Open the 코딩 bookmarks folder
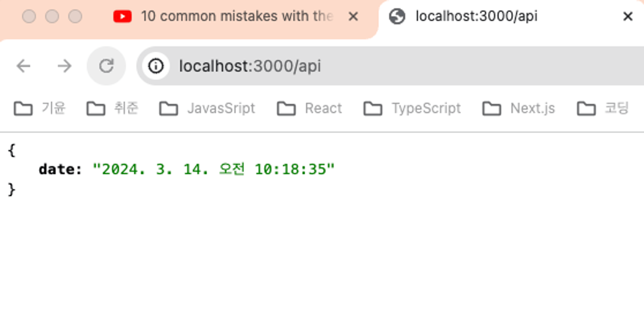Screen dimensions: 644x309 coord(602,108)
